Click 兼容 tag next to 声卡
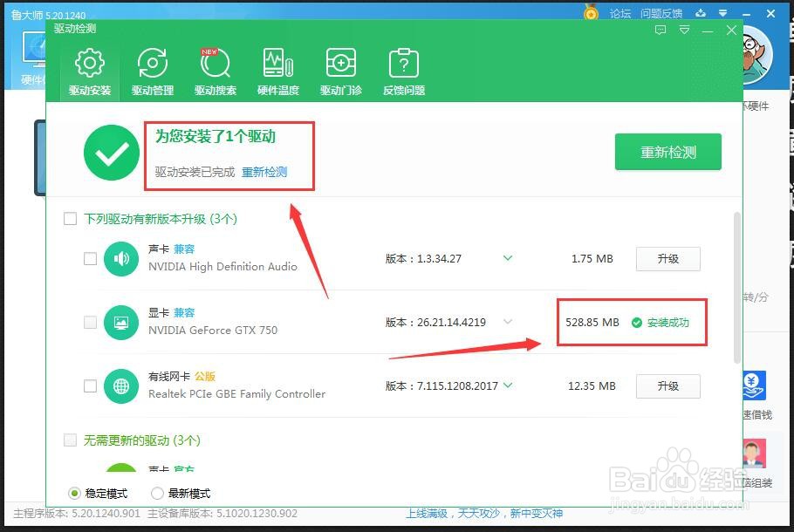Screen dimensions: 794x532 [184, 249]
